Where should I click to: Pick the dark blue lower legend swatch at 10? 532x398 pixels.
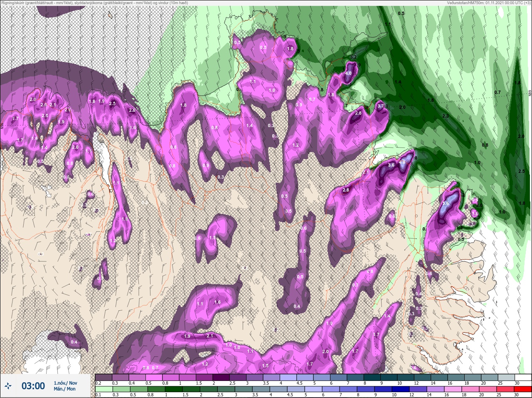coord(401,389)
